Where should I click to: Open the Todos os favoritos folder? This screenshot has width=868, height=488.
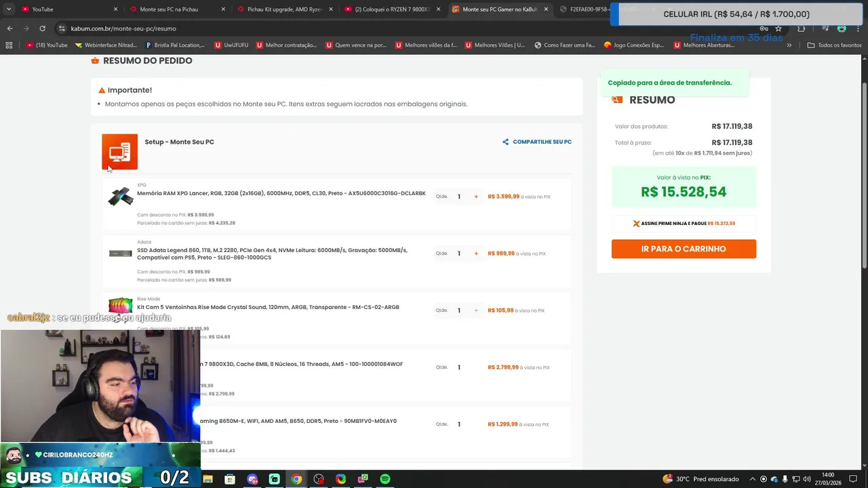click(x=835, y=45)
